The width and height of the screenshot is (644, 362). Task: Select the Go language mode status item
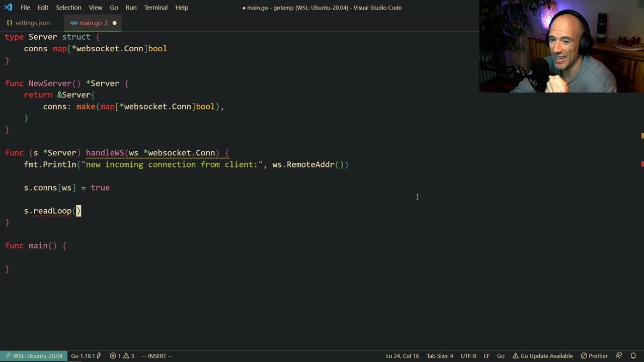501,356
